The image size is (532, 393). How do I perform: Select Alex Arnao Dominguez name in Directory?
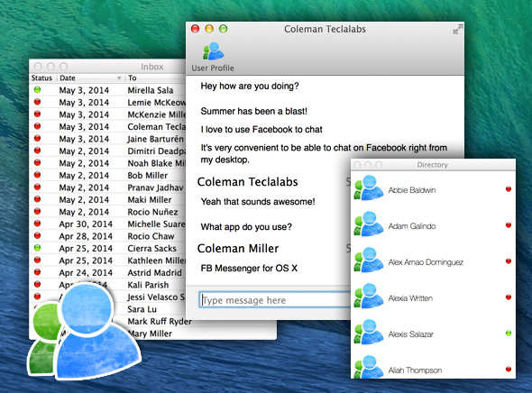(x=426, y=262)
